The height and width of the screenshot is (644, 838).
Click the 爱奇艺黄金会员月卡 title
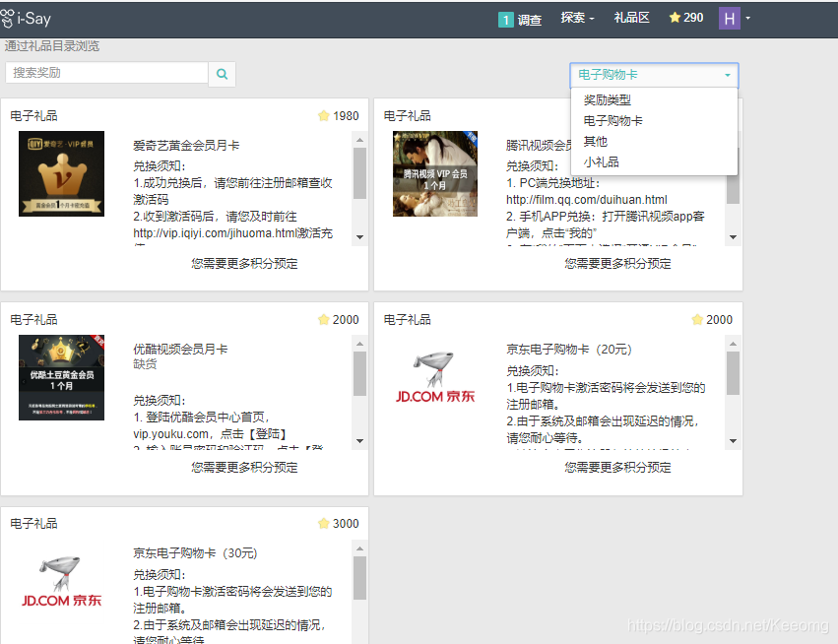point(186,146)
